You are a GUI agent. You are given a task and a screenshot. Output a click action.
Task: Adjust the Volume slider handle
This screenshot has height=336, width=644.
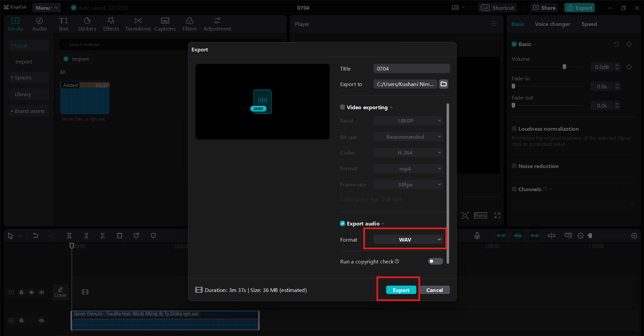pyautogui.click(x=565, y=66)
